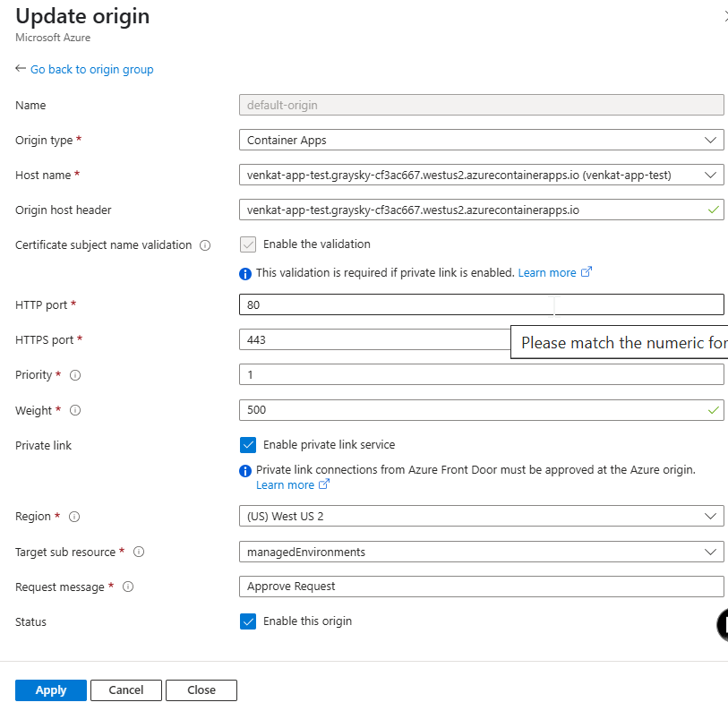The height and width of the screenshot is (711, 728).
Task: Click the Close button
Action: [201, 690]
